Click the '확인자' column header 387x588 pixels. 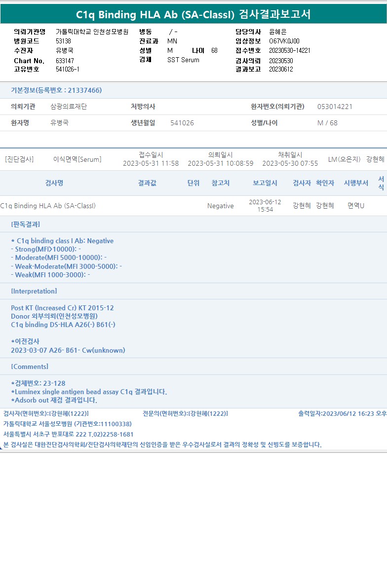(x=325, y=183)
